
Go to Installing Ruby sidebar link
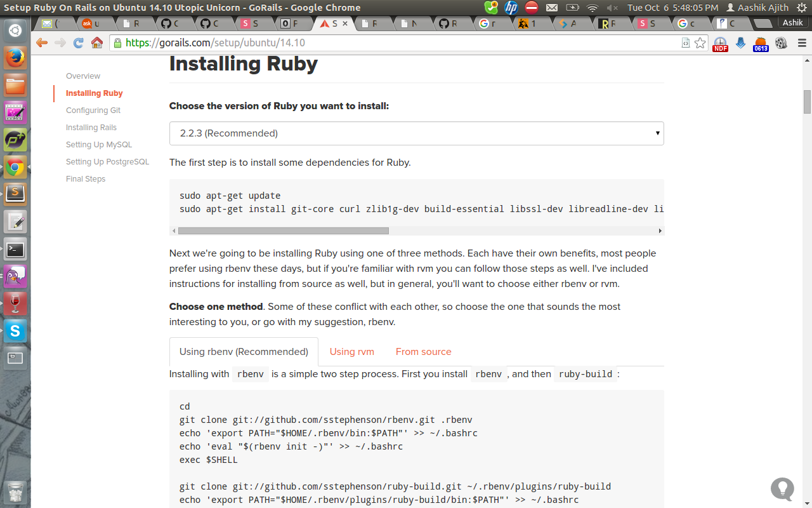tap(94, 93)
